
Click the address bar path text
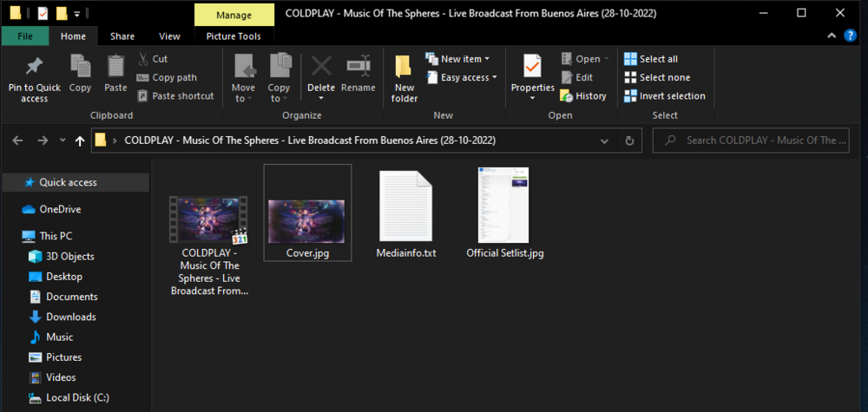[310, 141]
